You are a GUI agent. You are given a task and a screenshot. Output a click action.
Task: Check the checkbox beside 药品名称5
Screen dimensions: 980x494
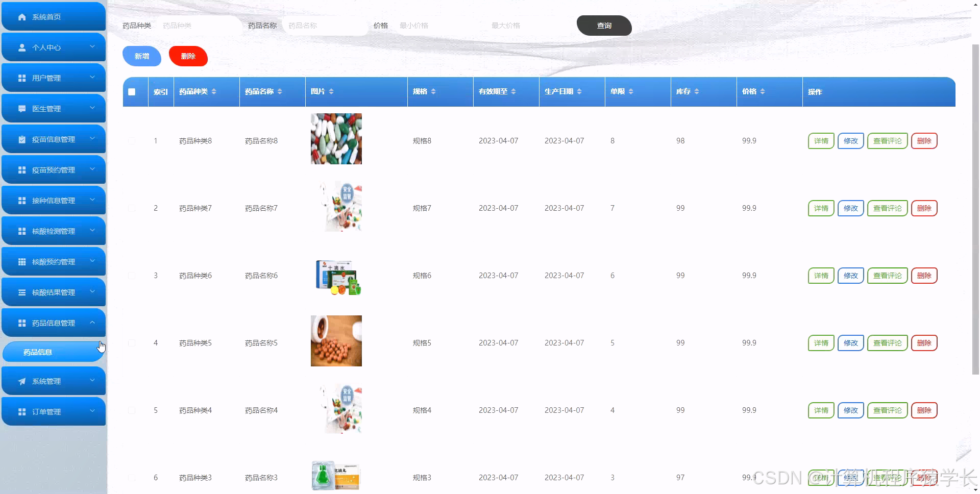click(132, 342)
